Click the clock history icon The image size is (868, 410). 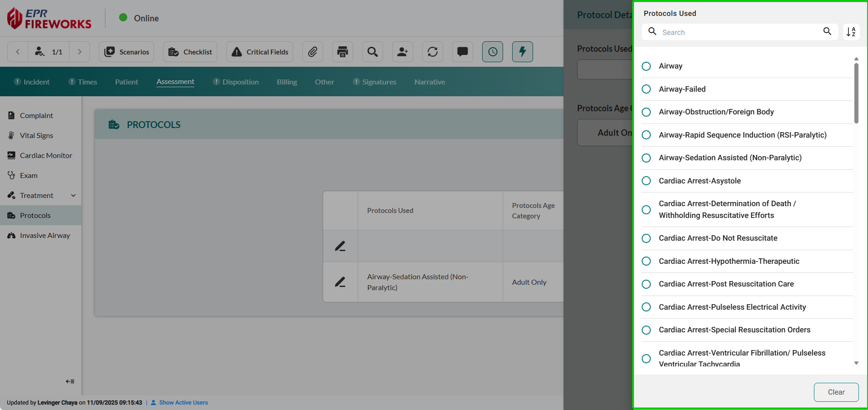click(x=493, y=52)
